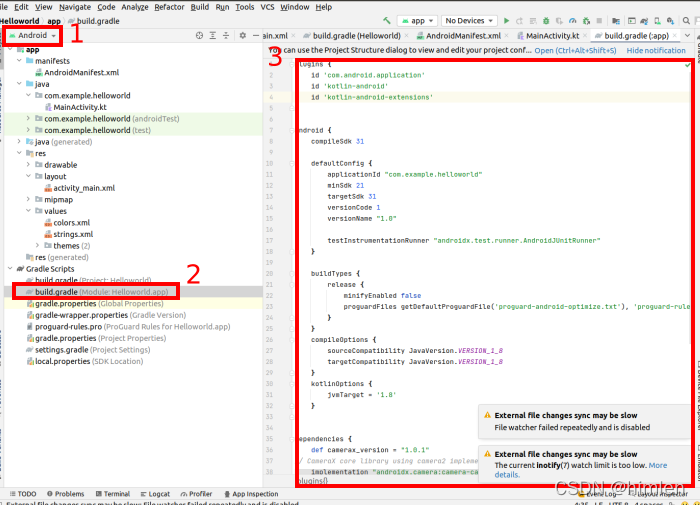This screenshot has height=505, width=700.
Task: Click Expand All icon in project panel
Action: pyautogui.click(x=213, y=35)
